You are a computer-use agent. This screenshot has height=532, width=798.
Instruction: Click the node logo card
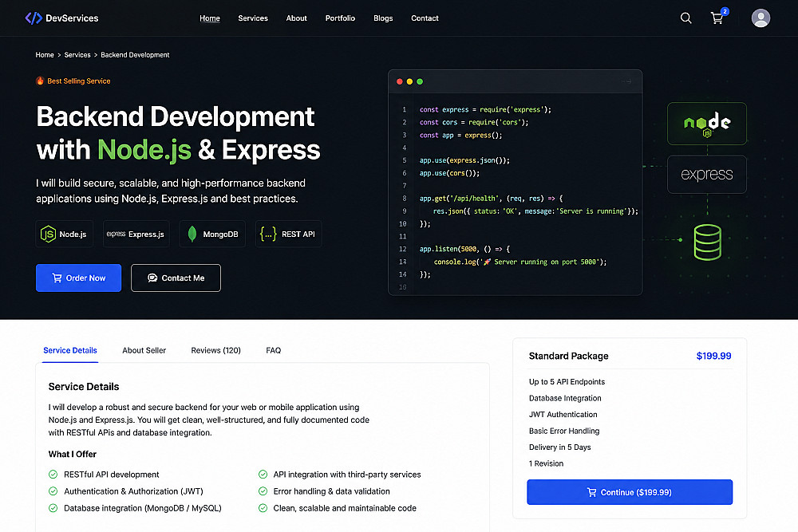pos(707,124)
